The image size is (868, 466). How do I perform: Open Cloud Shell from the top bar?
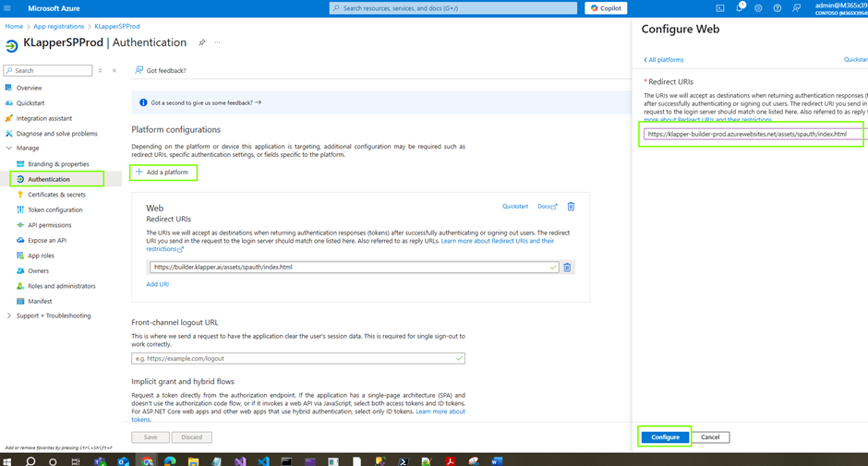click(x=719, y=8)
